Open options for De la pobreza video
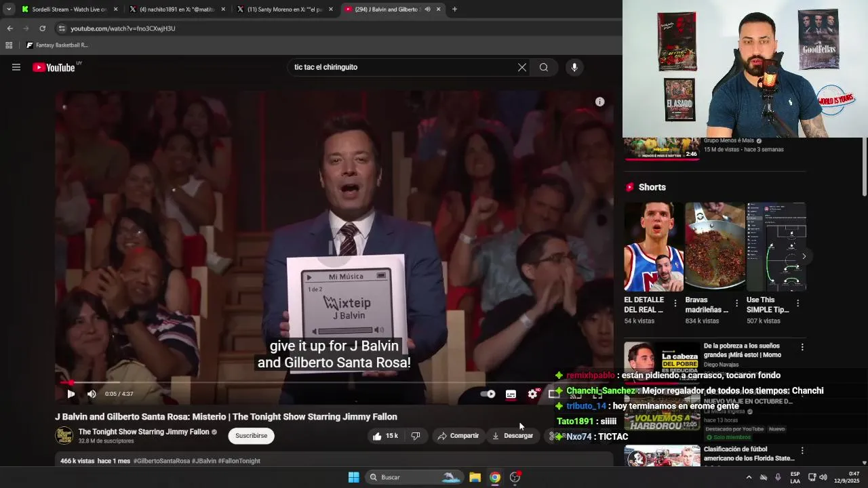Image resolution: width=868 pixels, height=488 pixels. [802, 347]
